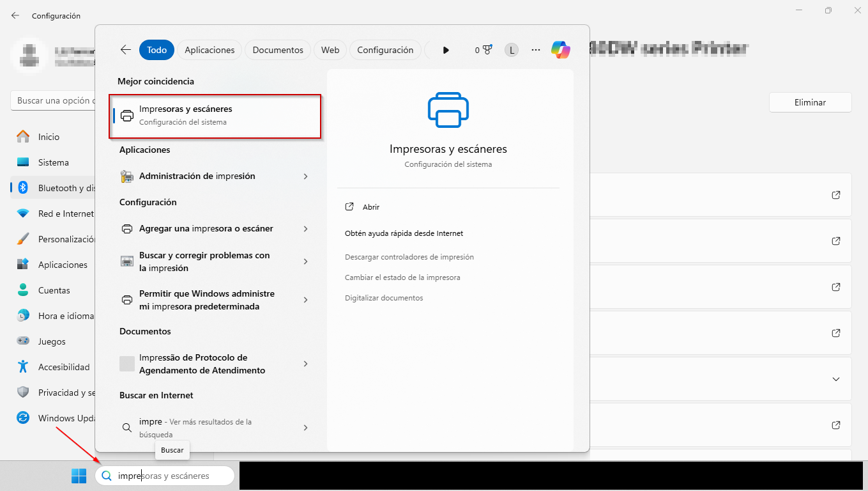Click the L account avatar
Screen dimensions: 868x491
coord(511,50)
